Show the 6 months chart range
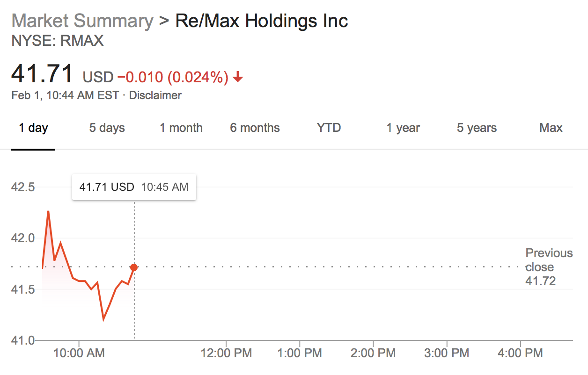This screenshot has width=588, height=375. (255, 128)
